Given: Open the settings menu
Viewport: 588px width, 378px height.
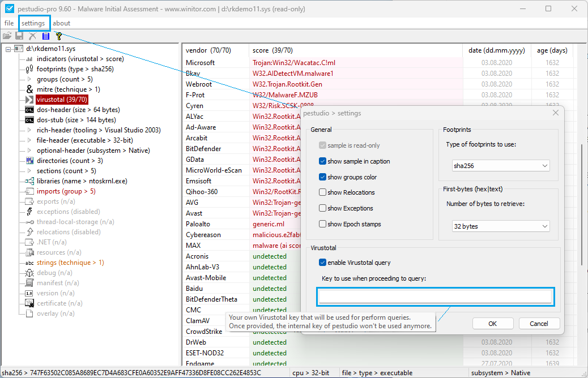Looking at the screenshot, I should coord(34,23).
